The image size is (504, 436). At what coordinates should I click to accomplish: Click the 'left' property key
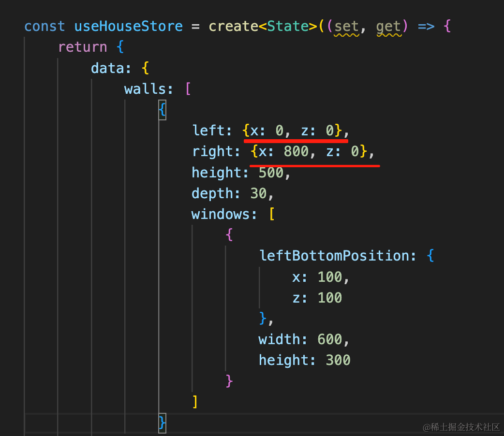click(x=208, y=131)
